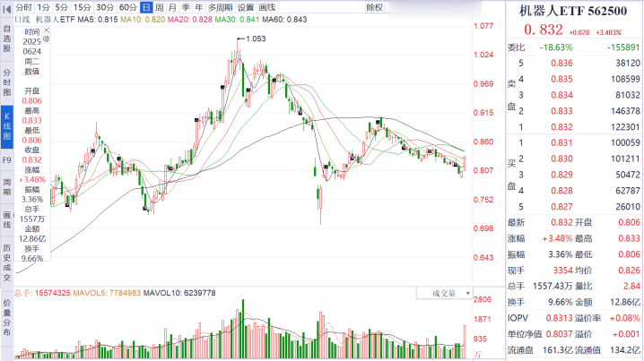Click the buy-2 price 0.830
This screenshot has width=644, height=361.
(x=561, y=159)
